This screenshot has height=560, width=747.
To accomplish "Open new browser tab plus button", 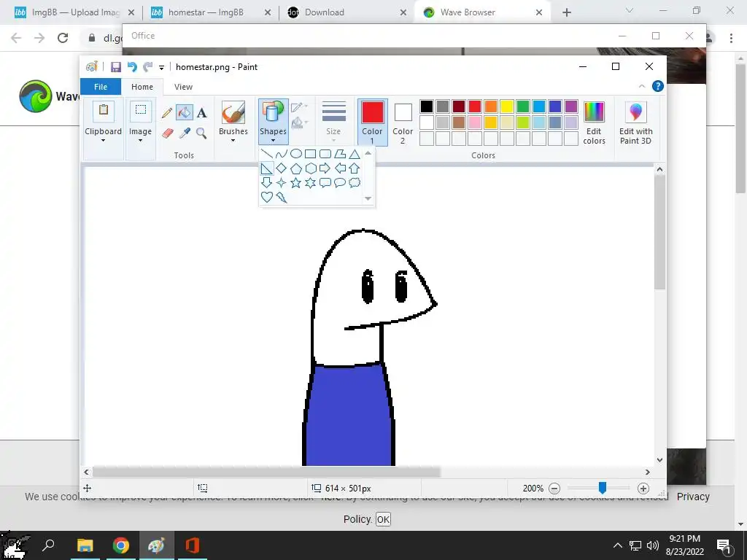I will [566, 12].
